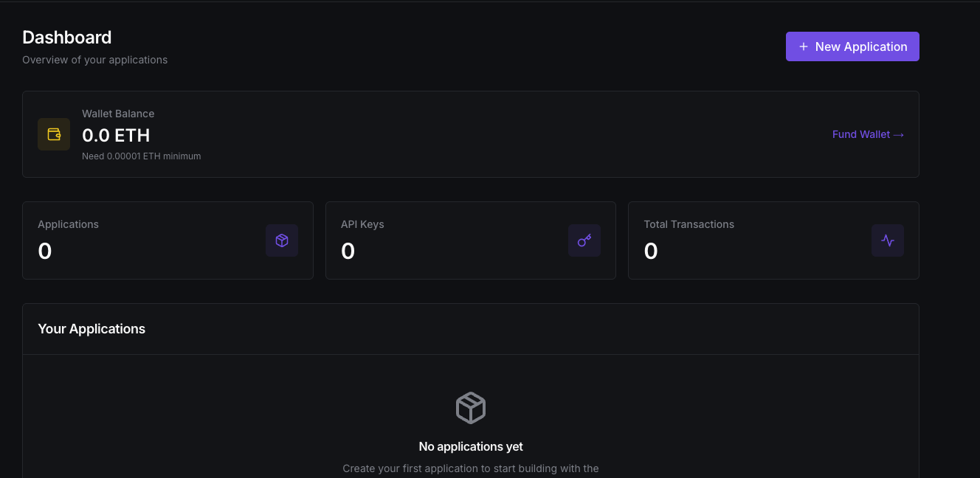Click the plus icon on New Application
The width and height of the screenshot is (980, 478).
(x=802, y=46)
